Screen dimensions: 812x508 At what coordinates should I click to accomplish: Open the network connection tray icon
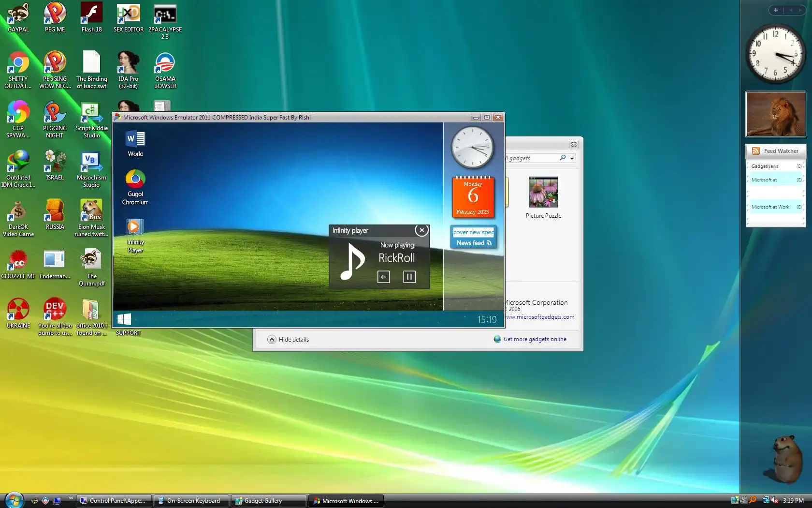pyautogui.click(x=766, y=500)
